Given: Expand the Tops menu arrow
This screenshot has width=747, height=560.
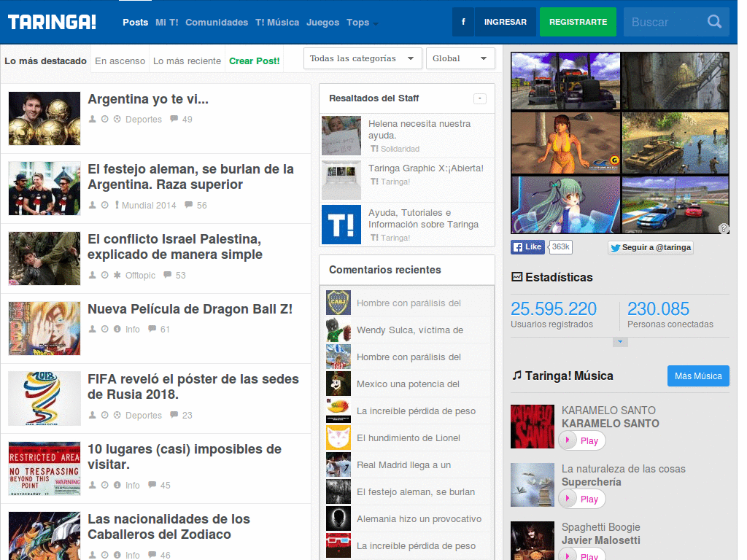Looking at the screenshot, I should 376,23.
